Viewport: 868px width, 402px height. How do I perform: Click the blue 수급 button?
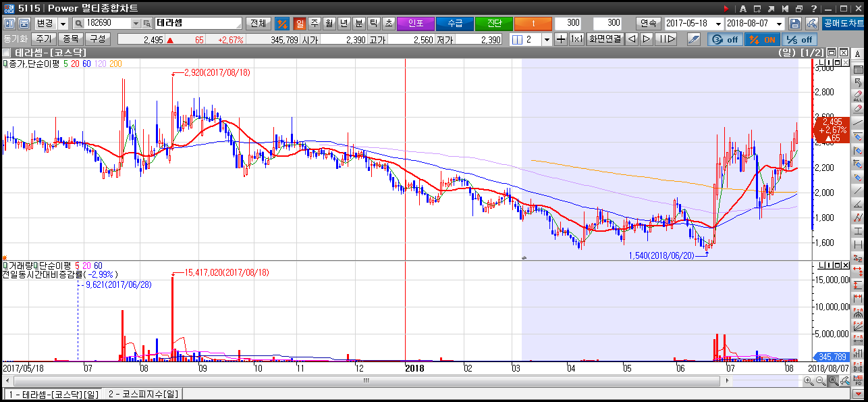pyautogui.click(x=455, y=23)
